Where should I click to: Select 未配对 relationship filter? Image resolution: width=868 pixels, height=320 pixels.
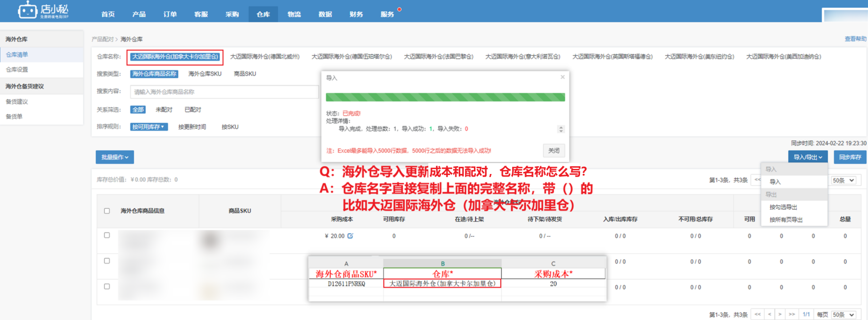tap(164, 110)
